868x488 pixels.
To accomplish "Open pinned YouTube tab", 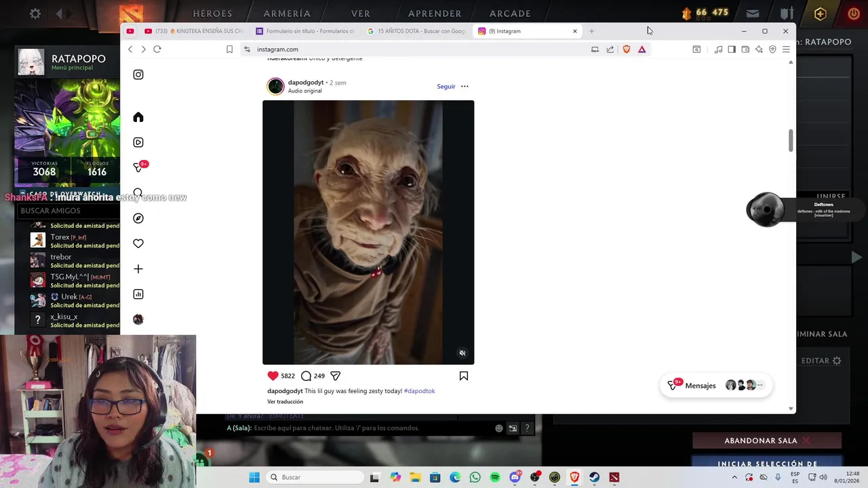I will pyautogui.click(x=130, y=31).
